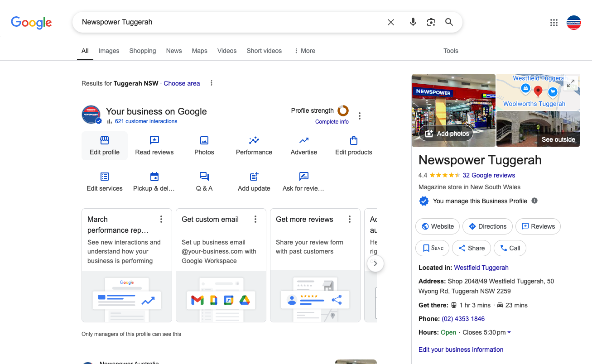This screenshot has width=592, height=364.
Task: Open search Tools
Action: tap(451, 51)
